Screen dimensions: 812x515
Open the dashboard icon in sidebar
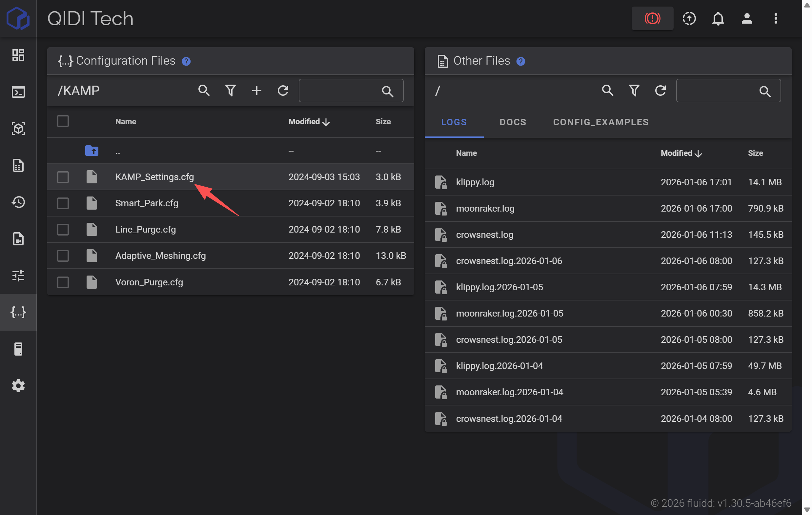(18, 55)
